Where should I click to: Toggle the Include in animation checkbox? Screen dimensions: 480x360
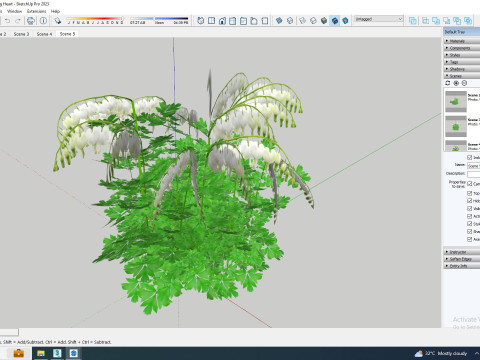click(470, 157)
